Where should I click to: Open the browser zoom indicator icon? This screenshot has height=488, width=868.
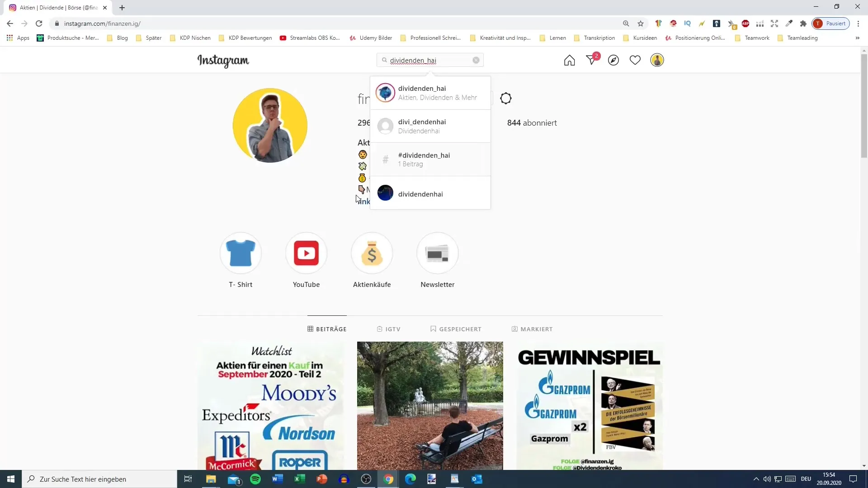(x=626, y=23)
